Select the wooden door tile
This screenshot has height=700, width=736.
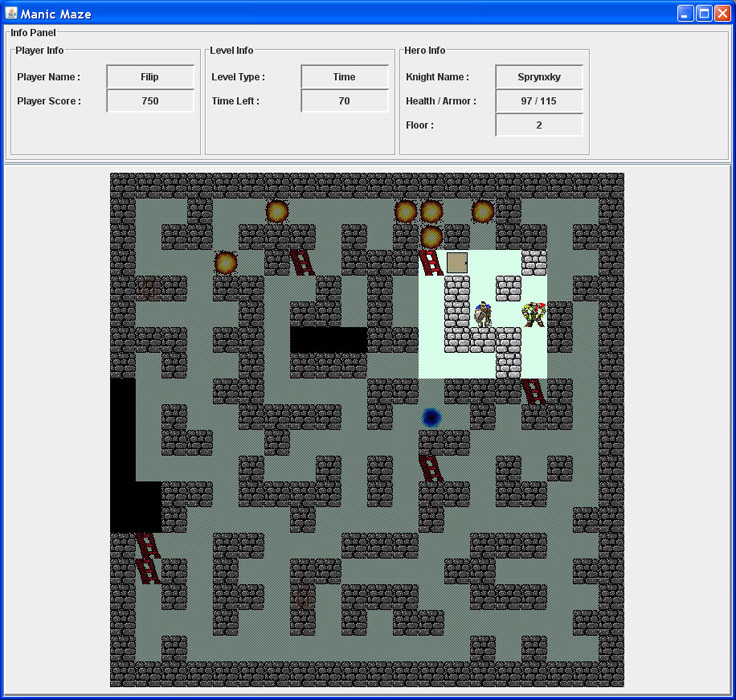pos(457,262)
